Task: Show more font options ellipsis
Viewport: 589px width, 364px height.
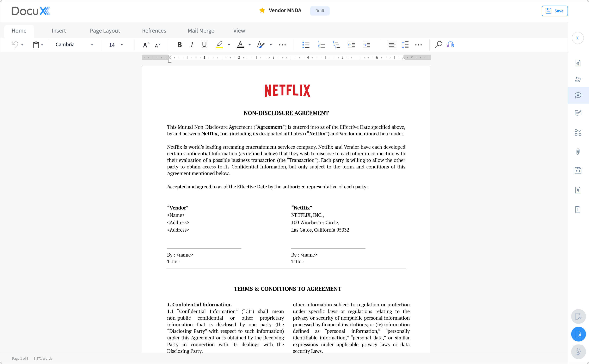Action: point(282,45)
